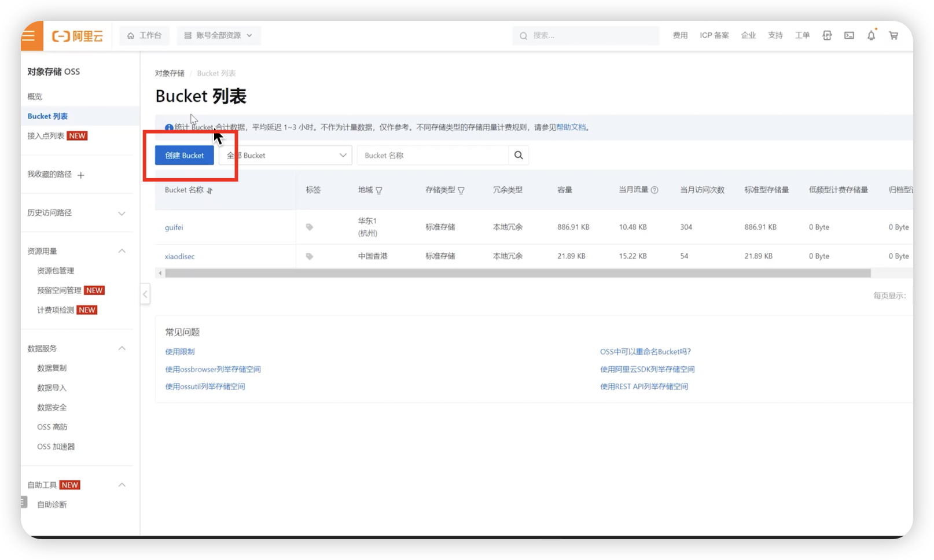The width and height of the screenshot is (934, 560).
Task: Click the app/download icon in top bar
Action: (827, 35)
